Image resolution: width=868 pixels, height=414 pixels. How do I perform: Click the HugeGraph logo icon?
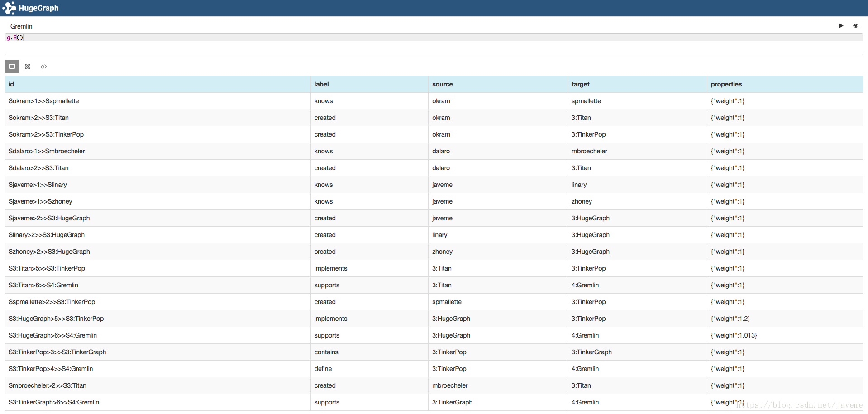point(9,8)
